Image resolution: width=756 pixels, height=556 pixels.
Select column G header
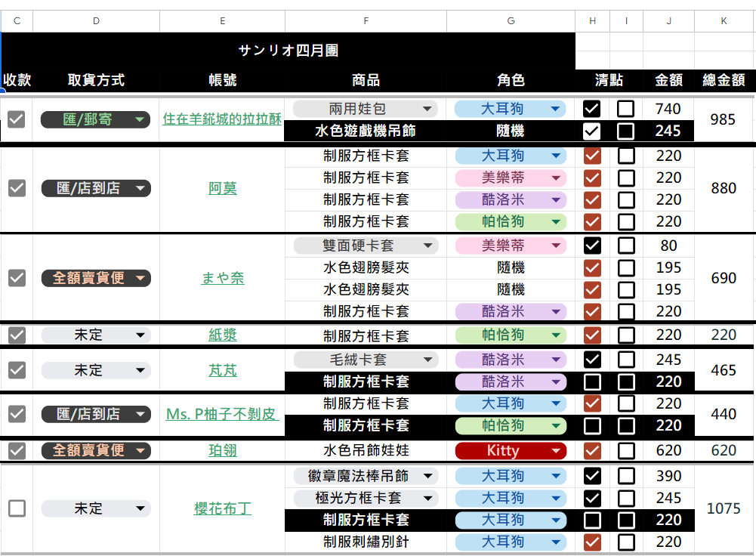pyautogui.click(x=511, y=20)
